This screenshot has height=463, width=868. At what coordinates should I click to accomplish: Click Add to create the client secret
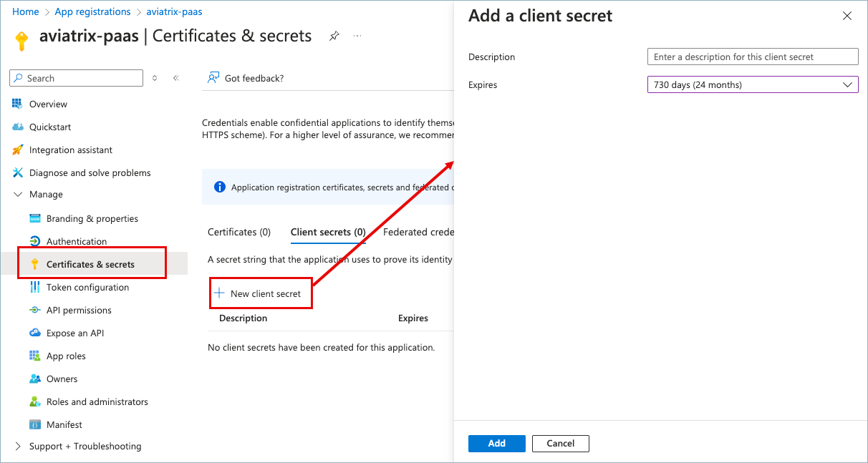(x=496, y=443)
